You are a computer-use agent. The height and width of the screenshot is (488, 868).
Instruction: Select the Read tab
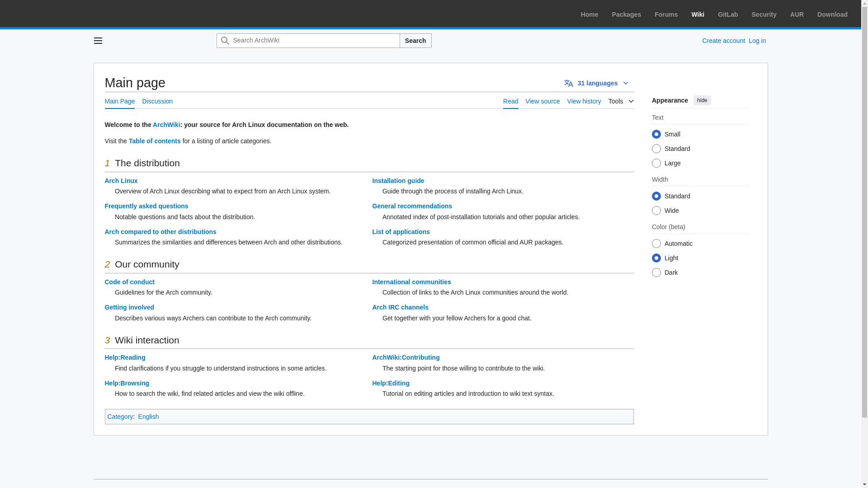click(x=510, y=101)
